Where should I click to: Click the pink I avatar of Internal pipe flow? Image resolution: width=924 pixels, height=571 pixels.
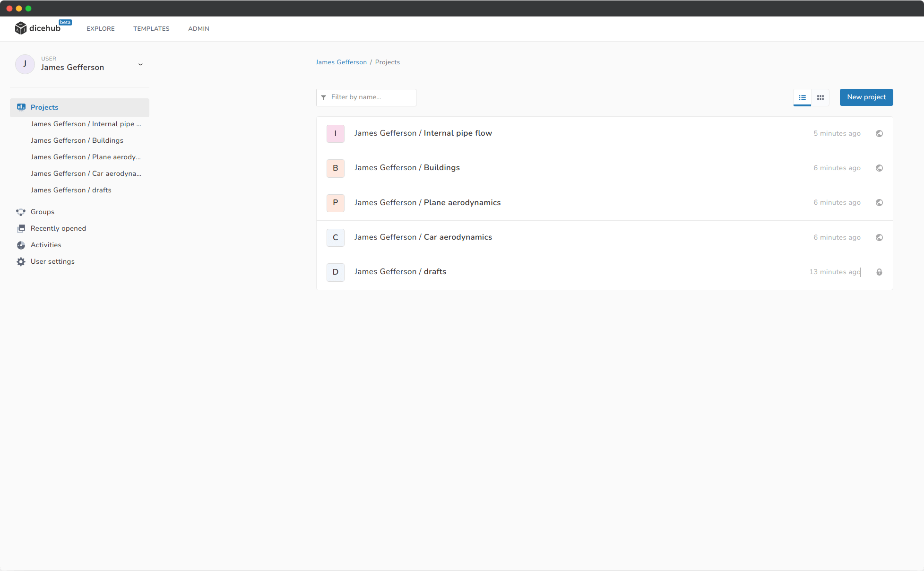tap(336, 134)
